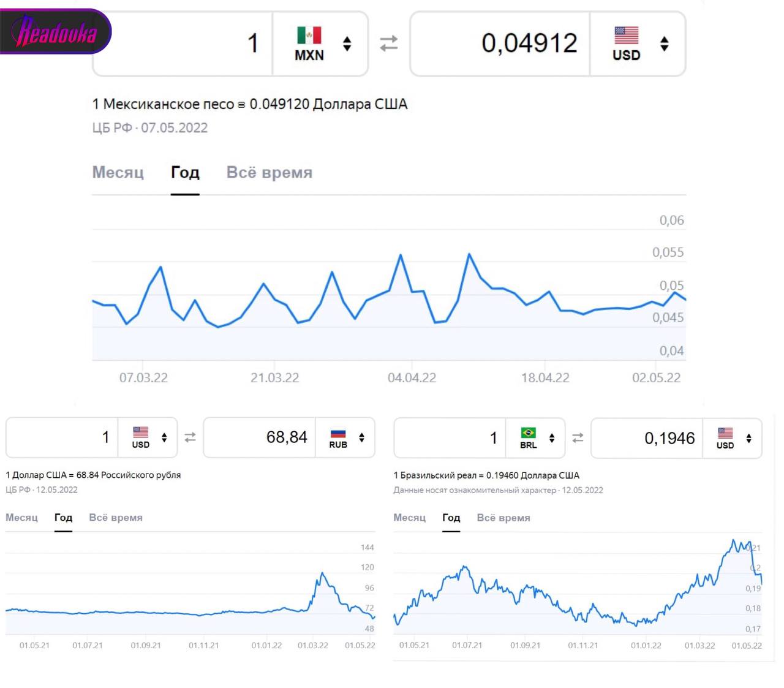Swap BRL and USD currencies
Viewport: 784px width, 688px height.
click(578, 437)
